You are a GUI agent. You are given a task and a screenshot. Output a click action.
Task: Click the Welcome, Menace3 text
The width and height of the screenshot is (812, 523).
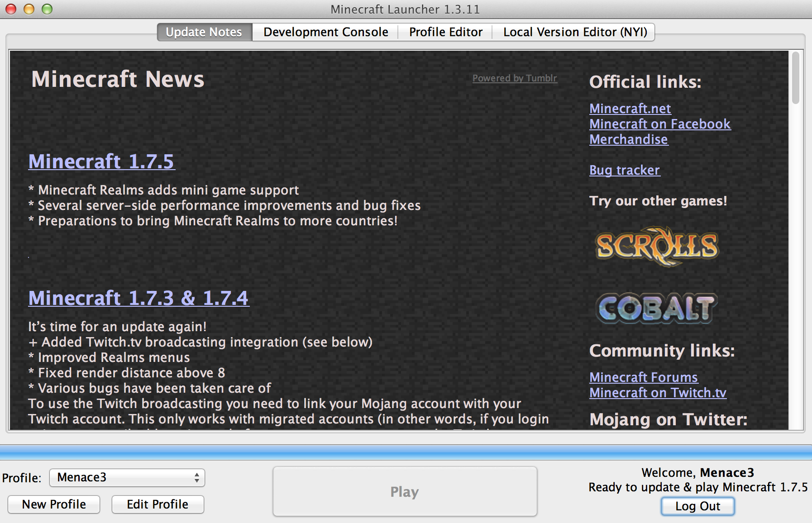pos(698,473)
